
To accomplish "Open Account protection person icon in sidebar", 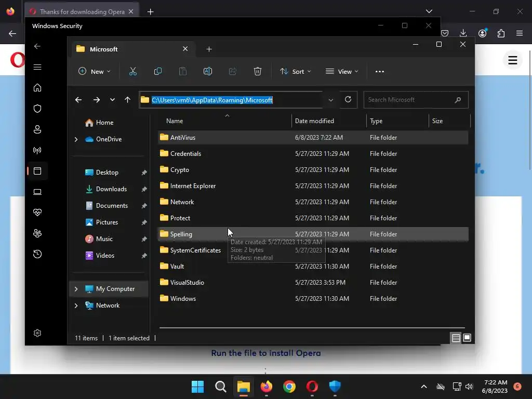I will [37, 129].
